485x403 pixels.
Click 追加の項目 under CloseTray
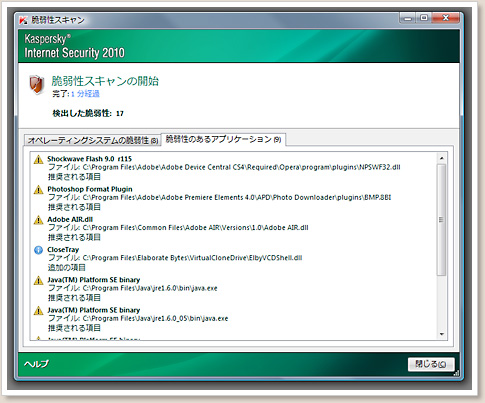[x=67, y=267]
